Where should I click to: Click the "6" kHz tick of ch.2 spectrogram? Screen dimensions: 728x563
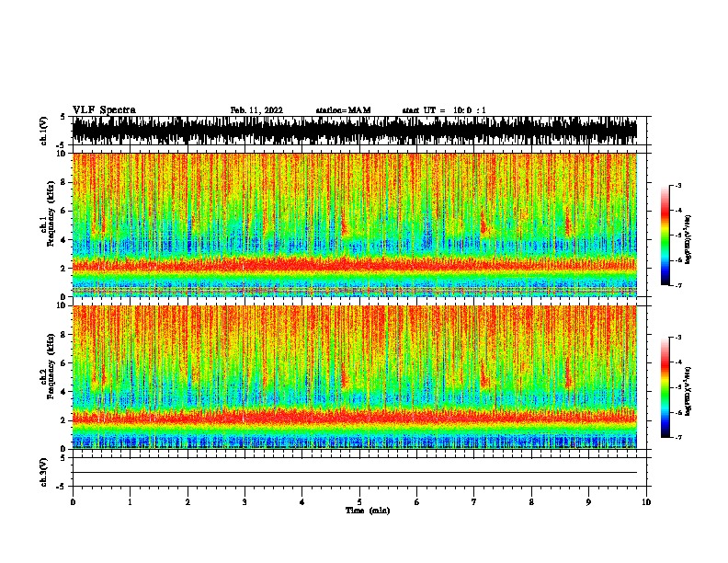click(x=64, y=362)
